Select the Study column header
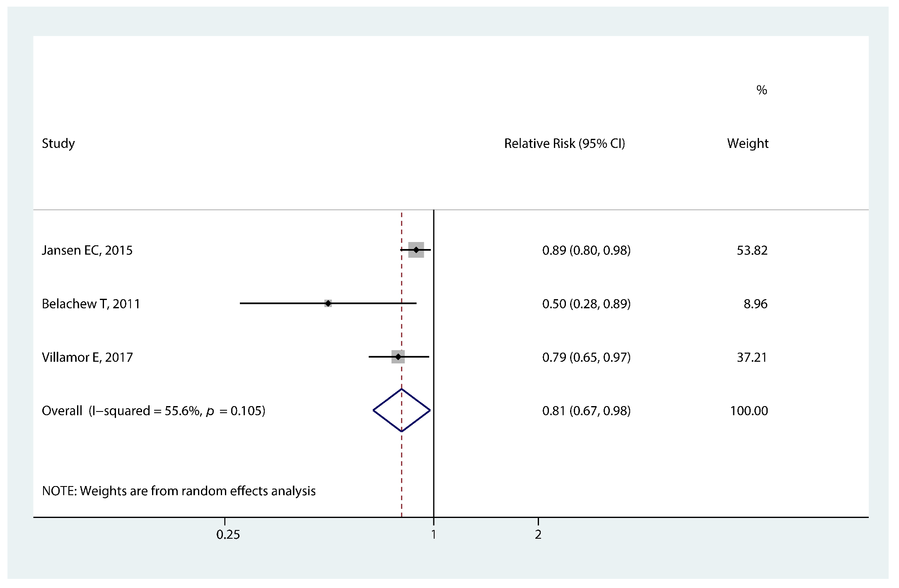Screen dimensions: 899x588 [x=58, y=143]
